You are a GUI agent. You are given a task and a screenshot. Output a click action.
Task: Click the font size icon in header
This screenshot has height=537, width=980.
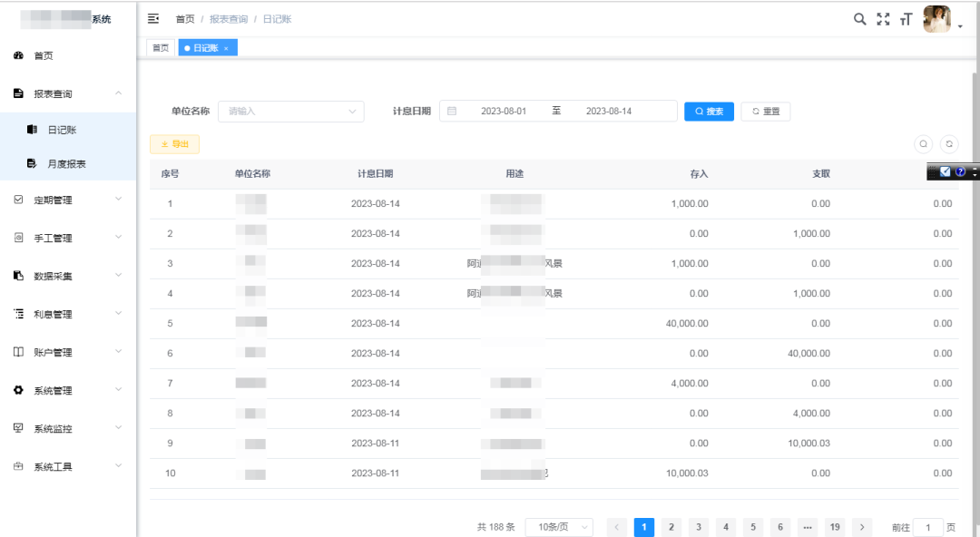[906, 20]
